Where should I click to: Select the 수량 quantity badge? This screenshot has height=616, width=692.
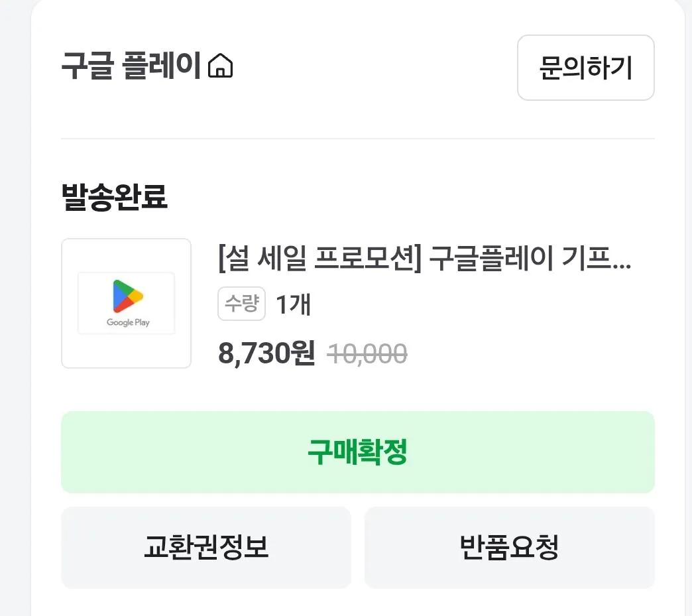pyautogui.click(x=241, y=304)
